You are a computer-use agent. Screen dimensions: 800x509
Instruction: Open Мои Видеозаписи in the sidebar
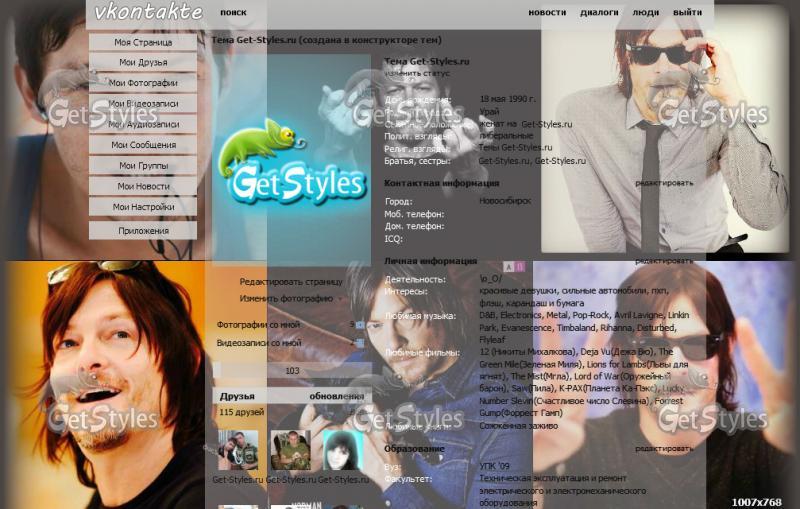(x=143, y=104)
